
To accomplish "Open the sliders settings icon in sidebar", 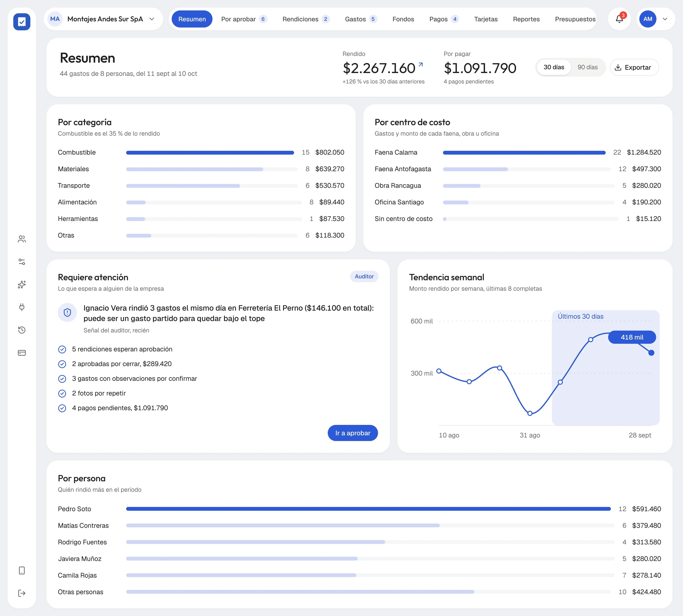I will (x=22, y=262).
